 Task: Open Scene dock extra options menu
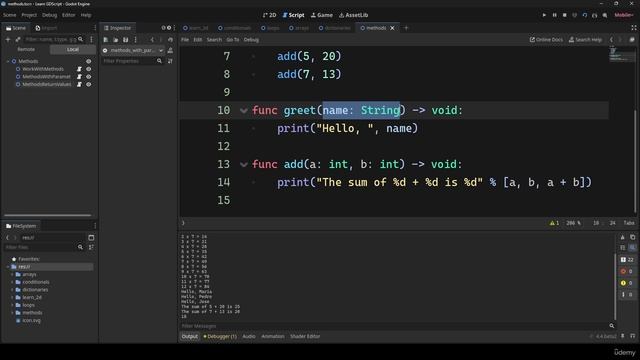[91, 40]
